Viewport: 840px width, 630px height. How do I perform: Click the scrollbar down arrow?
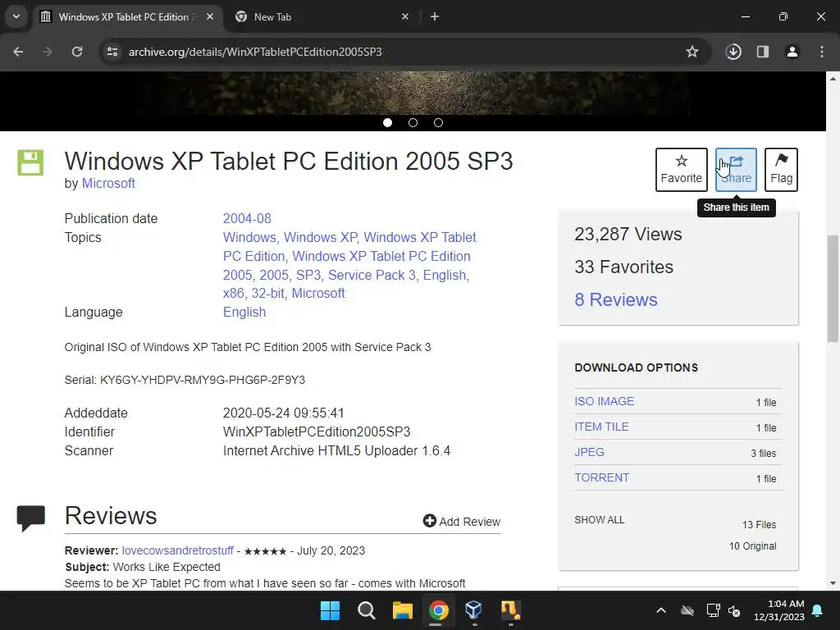[833, 583]
